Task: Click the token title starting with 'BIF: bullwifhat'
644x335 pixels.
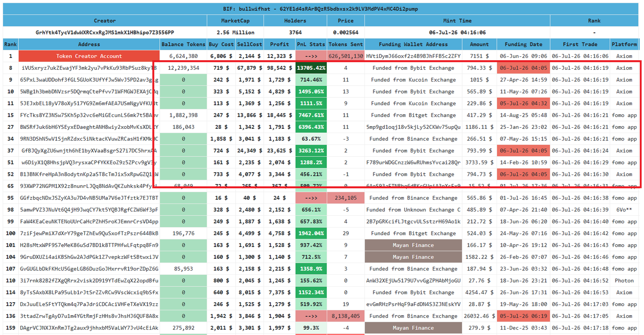Action: tap(320, 9)
